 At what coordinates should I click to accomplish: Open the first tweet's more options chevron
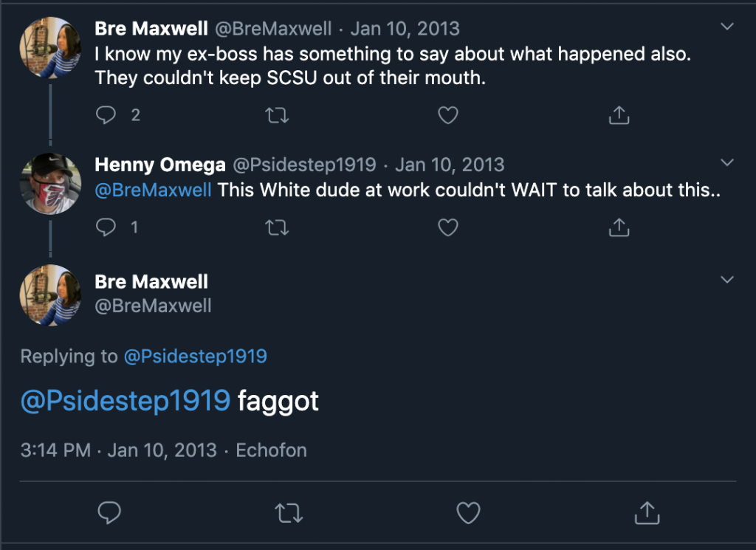pos(727,27)
